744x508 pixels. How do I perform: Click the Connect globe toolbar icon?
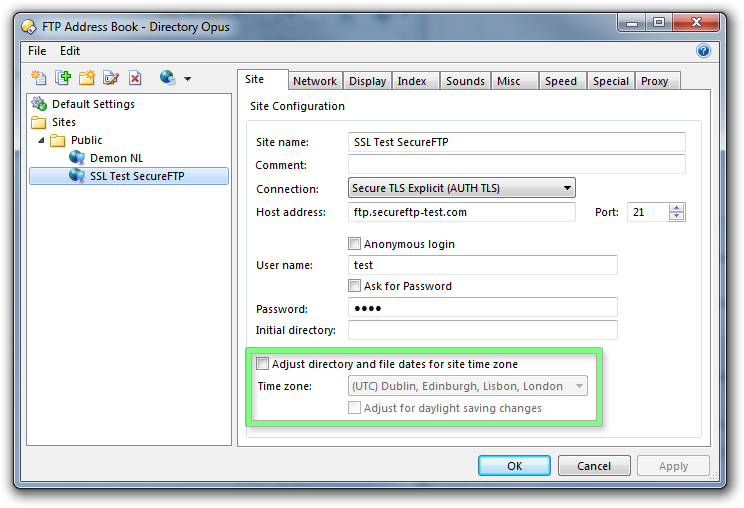[167, 77]
